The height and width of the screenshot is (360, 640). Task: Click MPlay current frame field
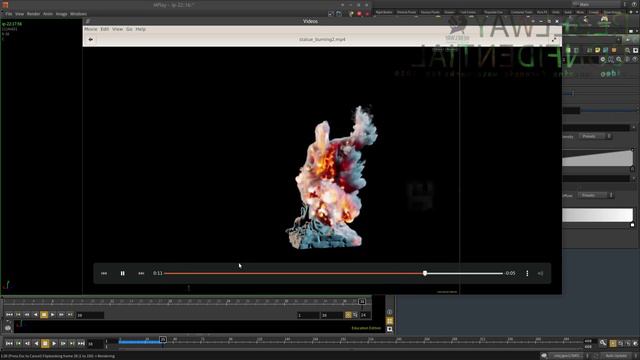pos(90,315)
